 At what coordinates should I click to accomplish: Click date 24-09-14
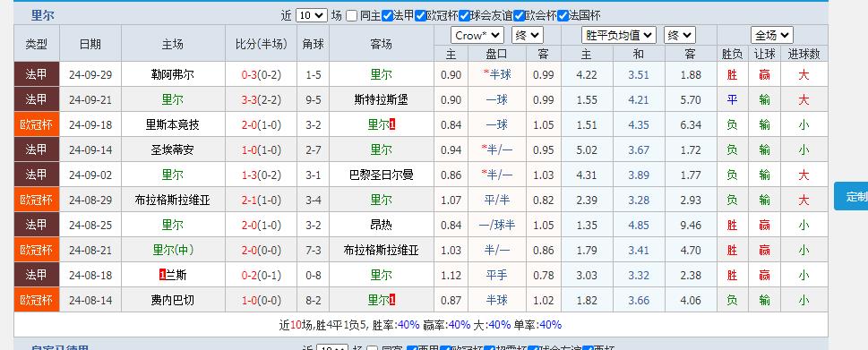[x=90, y=149]
